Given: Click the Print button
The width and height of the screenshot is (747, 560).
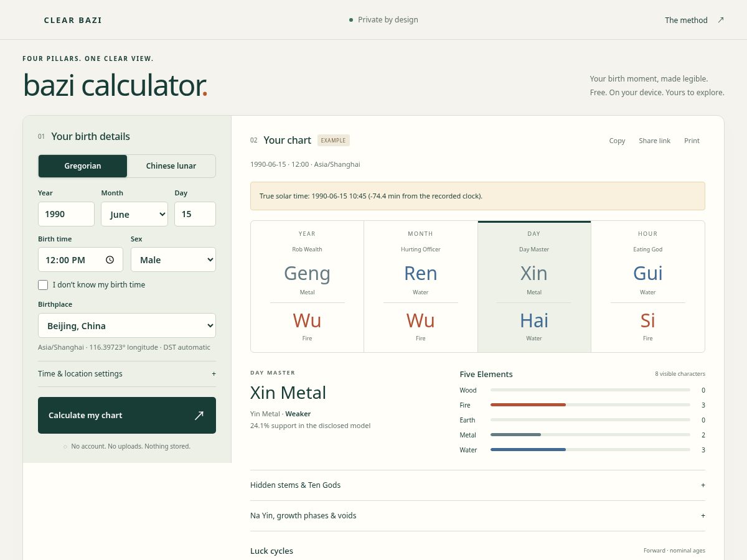Looking at the screenshot, I should point(692,141).
